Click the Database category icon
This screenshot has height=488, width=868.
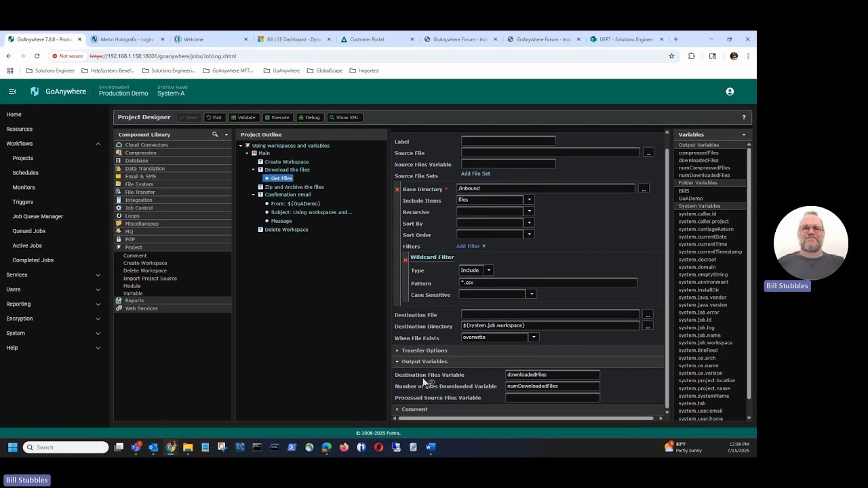pos(119,161)
